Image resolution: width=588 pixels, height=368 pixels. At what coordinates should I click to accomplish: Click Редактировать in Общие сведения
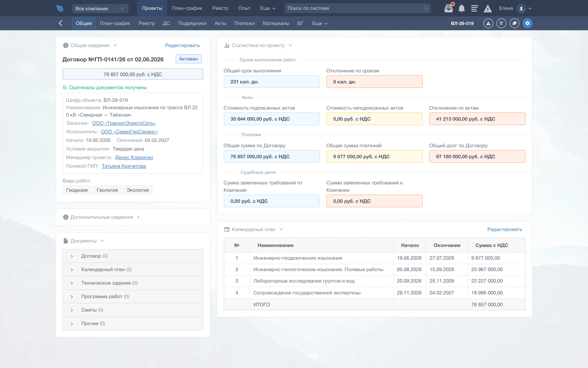click(x=183, y=45)
